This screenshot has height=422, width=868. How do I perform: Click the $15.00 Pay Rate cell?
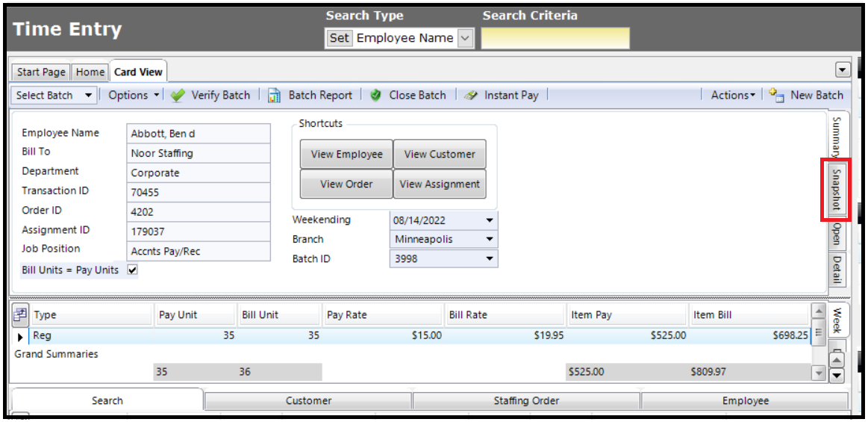[384, 335]
